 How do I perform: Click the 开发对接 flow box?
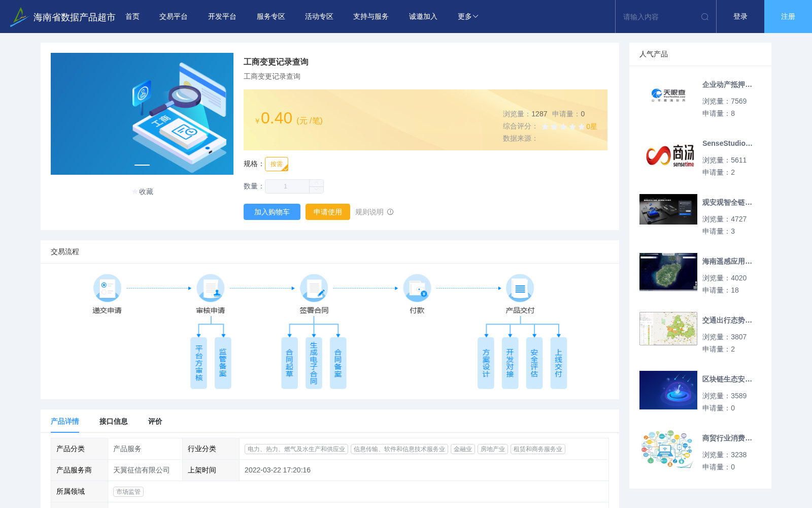510,363
